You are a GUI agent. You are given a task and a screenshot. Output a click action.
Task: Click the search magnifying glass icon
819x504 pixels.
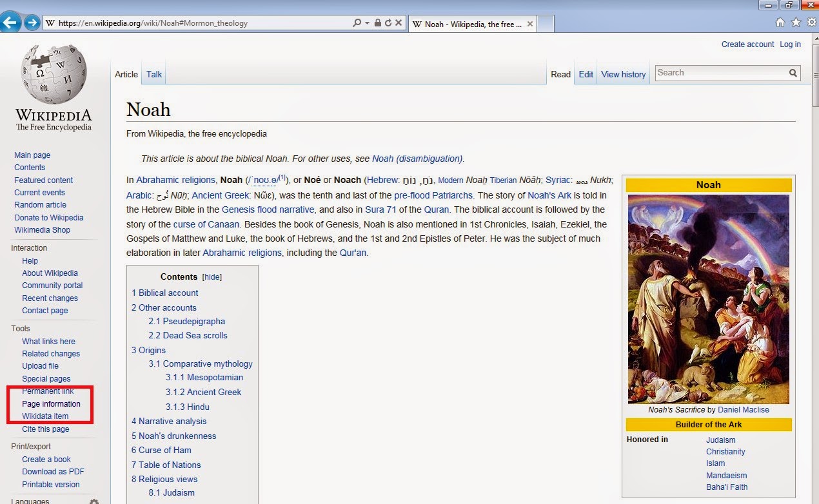click(793, 73)
